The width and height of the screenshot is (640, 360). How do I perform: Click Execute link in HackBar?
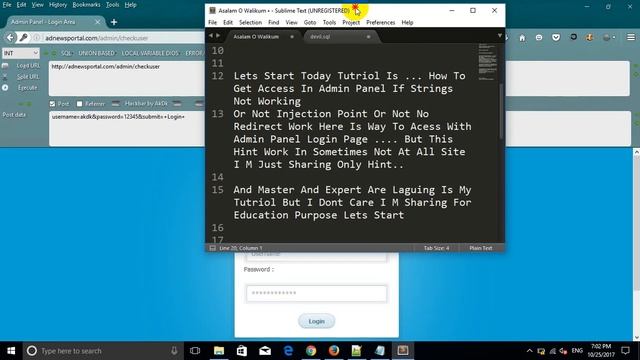27,87
